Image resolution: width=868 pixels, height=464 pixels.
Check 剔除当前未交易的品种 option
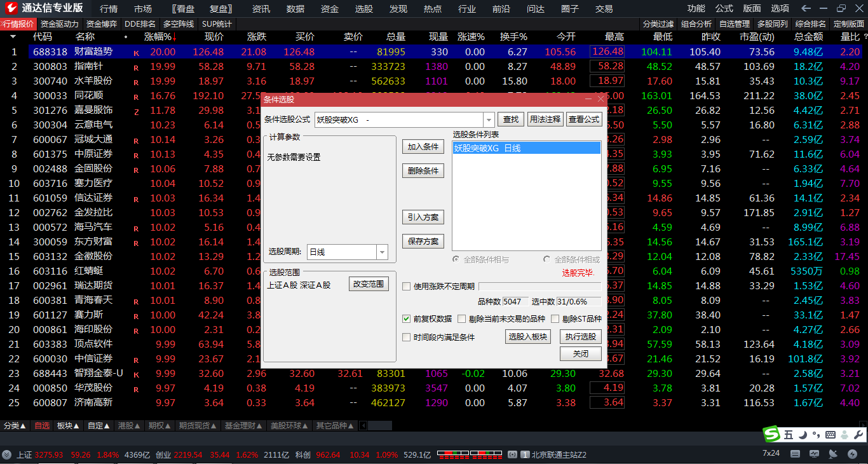(461, 319)
